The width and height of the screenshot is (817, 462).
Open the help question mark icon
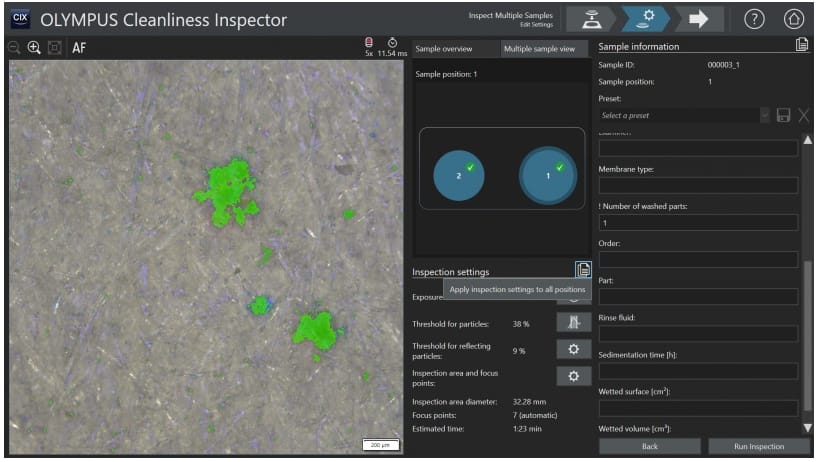point(754,19)
